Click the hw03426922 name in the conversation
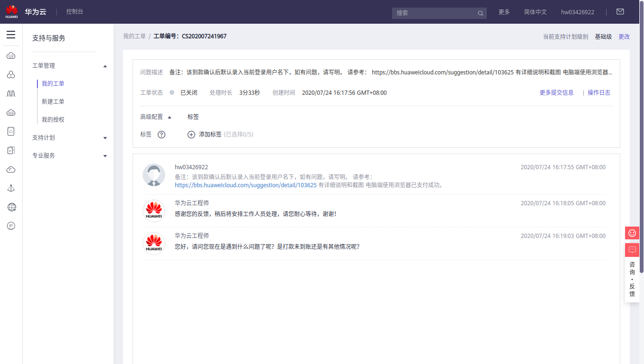This screenshot has height=364, width=644. coord(191,167)
